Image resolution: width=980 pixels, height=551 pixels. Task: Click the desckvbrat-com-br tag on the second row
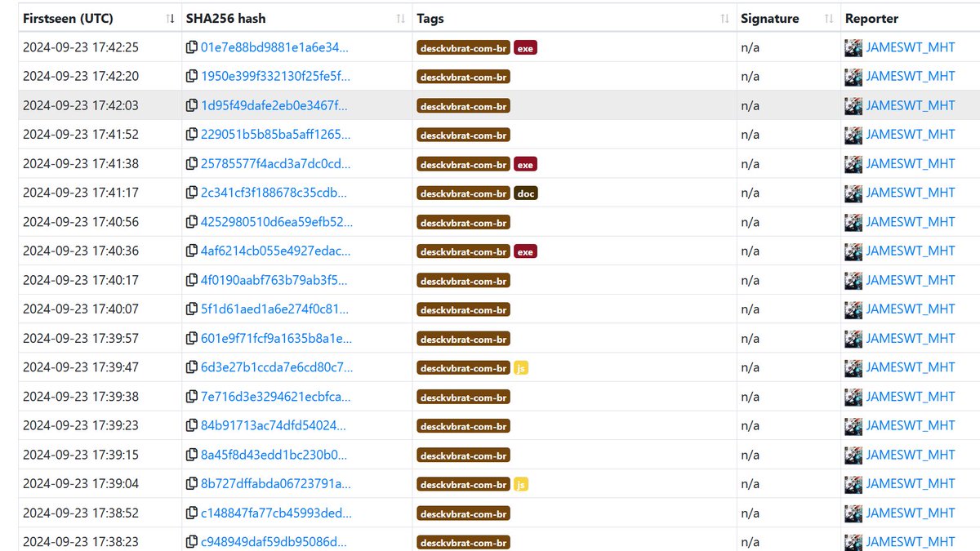pyautogui.click(x=463, y=76)
